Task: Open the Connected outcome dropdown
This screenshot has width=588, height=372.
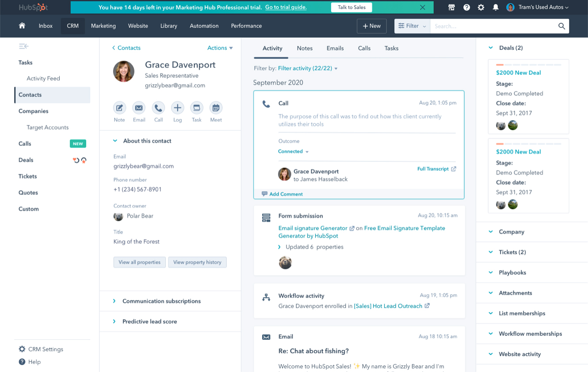Action: click(293, 152)
